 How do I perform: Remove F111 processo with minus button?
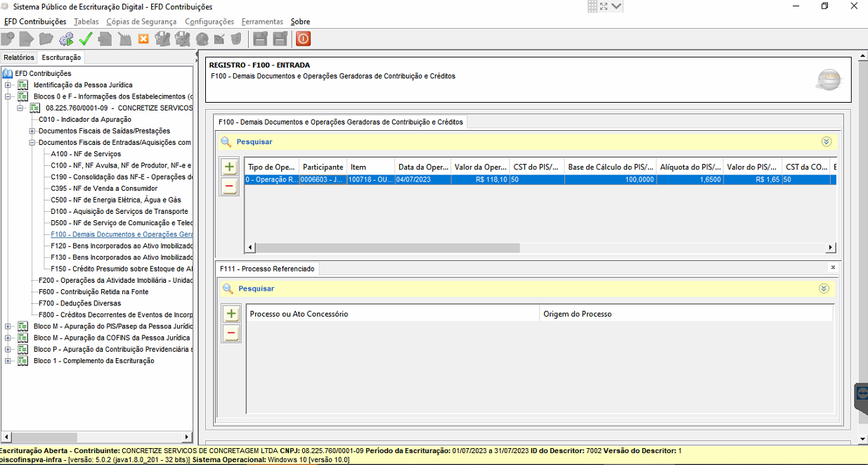[231, 333]
